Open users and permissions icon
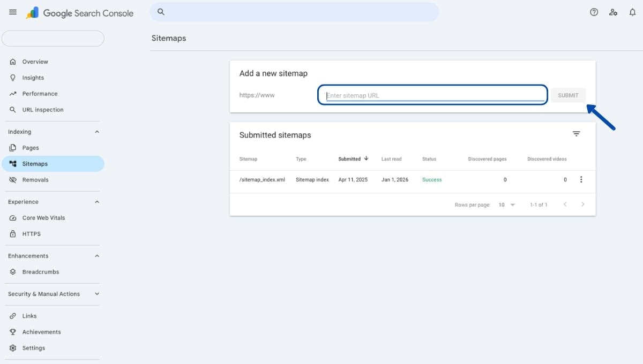Screen dimensions: 643x364 point(614,12)
